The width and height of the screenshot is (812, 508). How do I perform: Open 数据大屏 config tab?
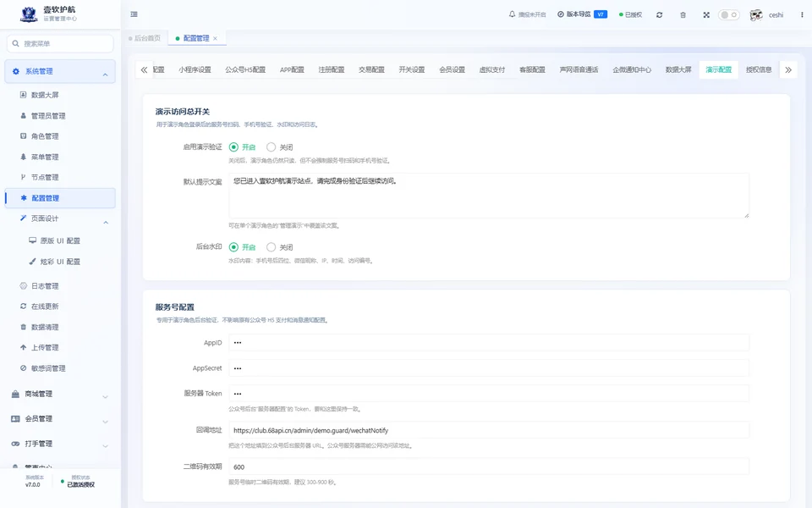pyautogui.click(x=678, y=69)
